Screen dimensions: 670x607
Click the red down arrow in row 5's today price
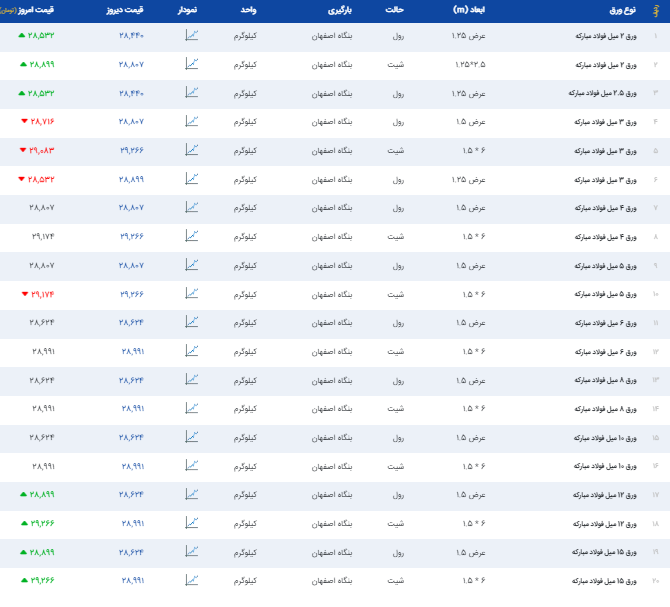pyautogui.click(x=23, y=151)
